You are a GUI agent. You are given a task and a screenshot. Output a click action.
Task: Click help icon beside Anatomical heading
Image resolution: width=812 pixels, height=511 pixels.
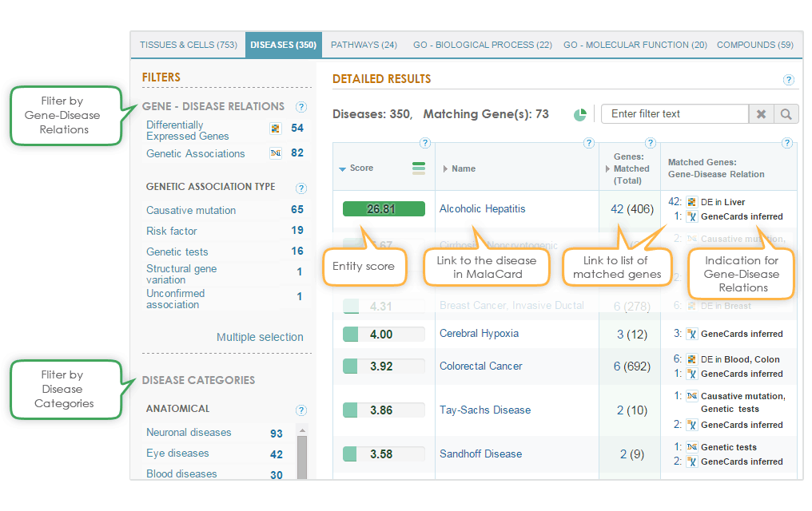pos(301,410)
